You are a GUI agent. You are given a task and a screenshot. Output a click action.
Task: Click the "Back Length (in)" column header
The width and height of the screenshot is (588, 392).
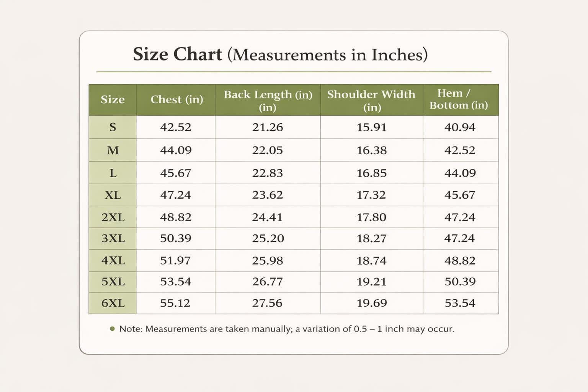pyautogui.click(x=268, y=100)
